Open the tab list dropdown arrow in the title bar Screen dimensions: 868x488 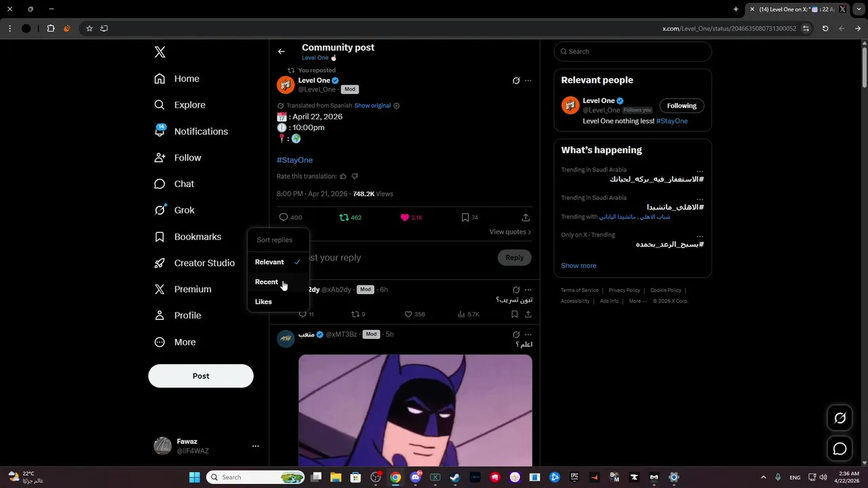pyautogui.click(x=859, y=9)
